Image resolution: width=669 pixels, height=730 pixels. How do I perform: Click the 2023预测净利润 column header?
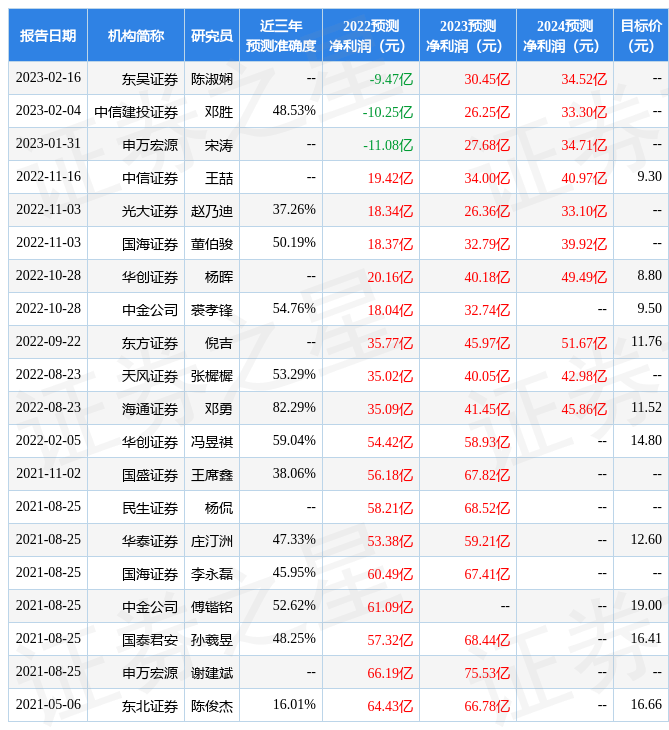(467, 36)
